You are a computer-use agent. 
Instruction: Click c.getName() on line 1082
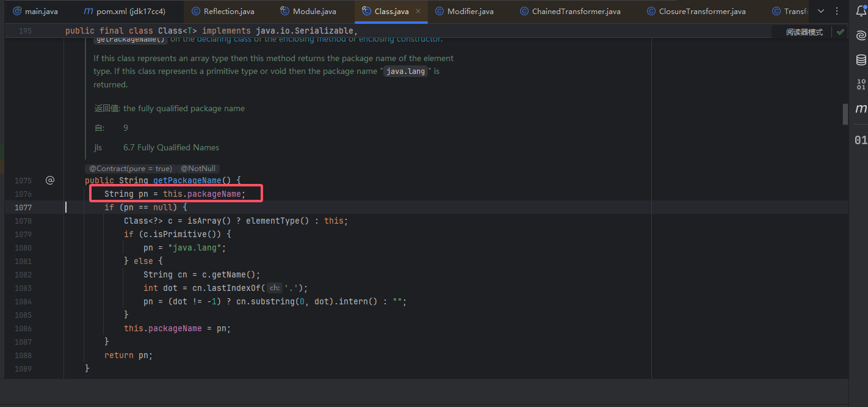226,274
